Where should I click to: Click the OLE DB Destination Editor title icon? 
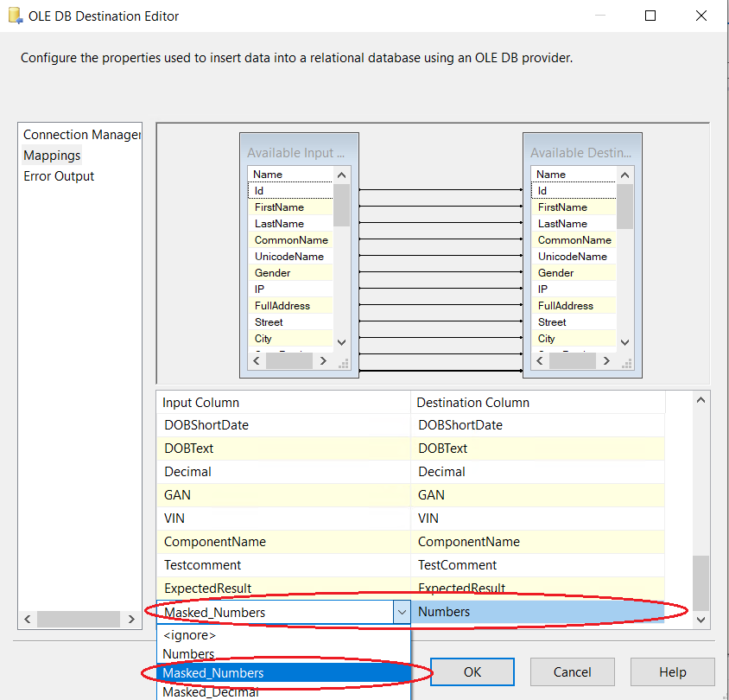(x=15, y=16)
